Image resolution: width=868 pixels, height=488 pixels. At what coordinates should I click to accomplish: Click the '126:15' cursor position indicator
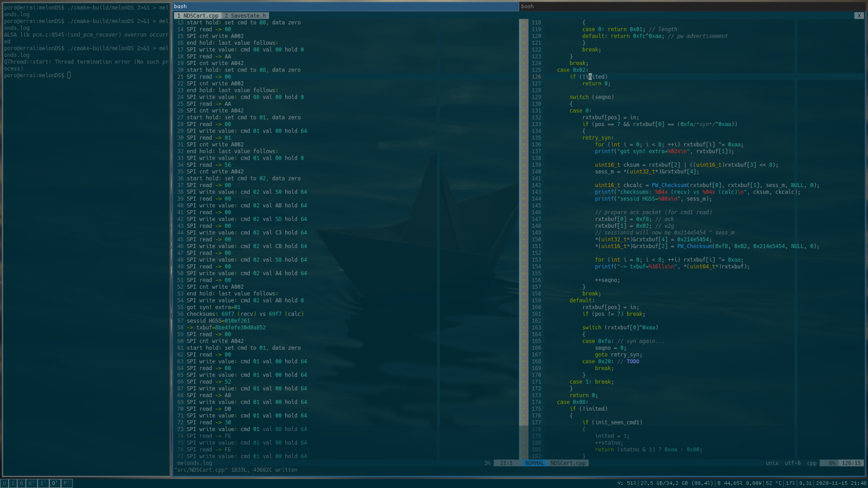click(851, 463)
